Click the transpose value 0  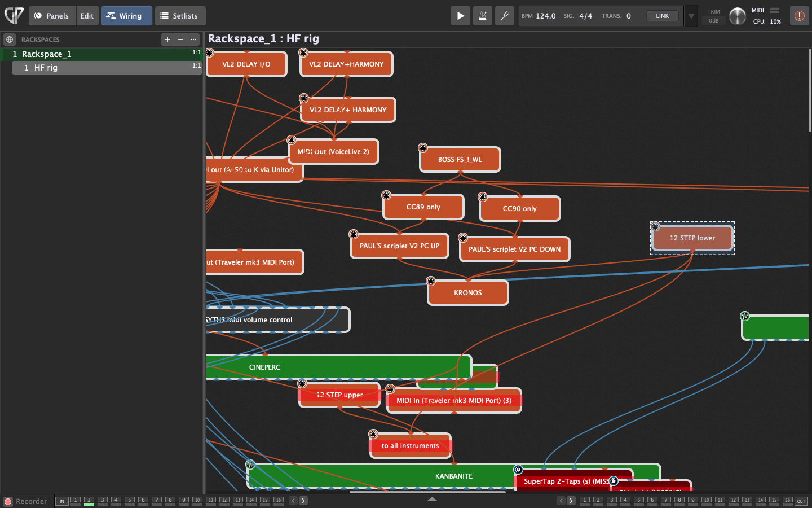point(629,16)
